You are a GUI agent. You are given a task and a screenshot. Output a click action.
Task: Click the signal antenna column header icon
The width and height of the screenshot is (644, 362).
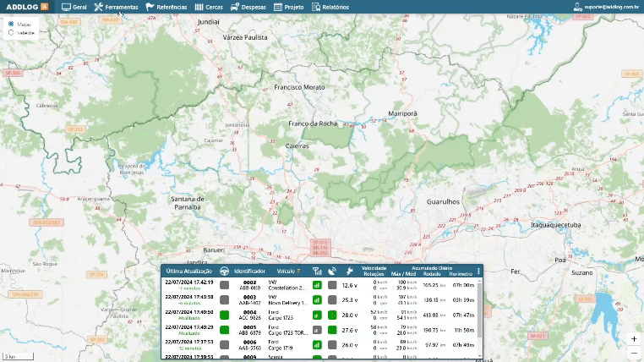click(x=317, y=271)
